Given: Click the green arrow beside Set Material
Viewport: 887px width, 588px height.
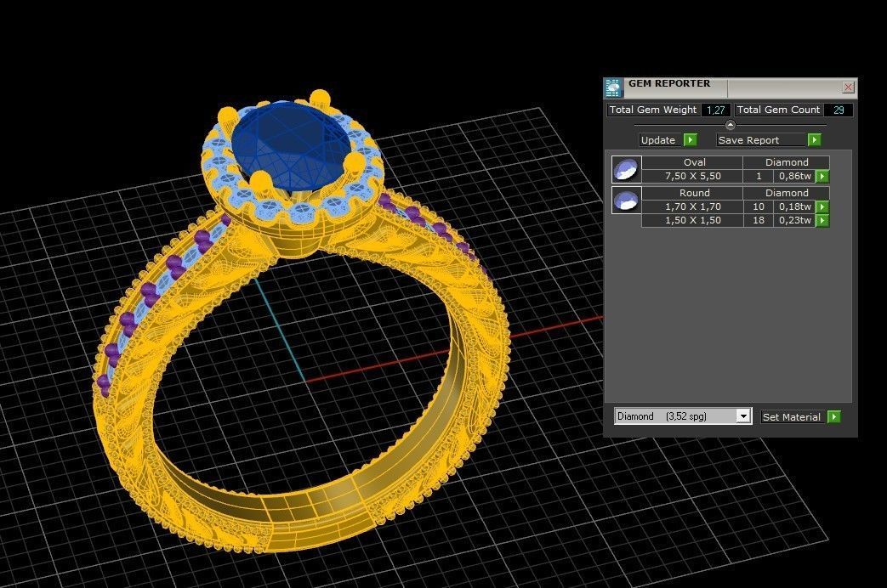Looking at the screenshot, I should tap(833, 416).
